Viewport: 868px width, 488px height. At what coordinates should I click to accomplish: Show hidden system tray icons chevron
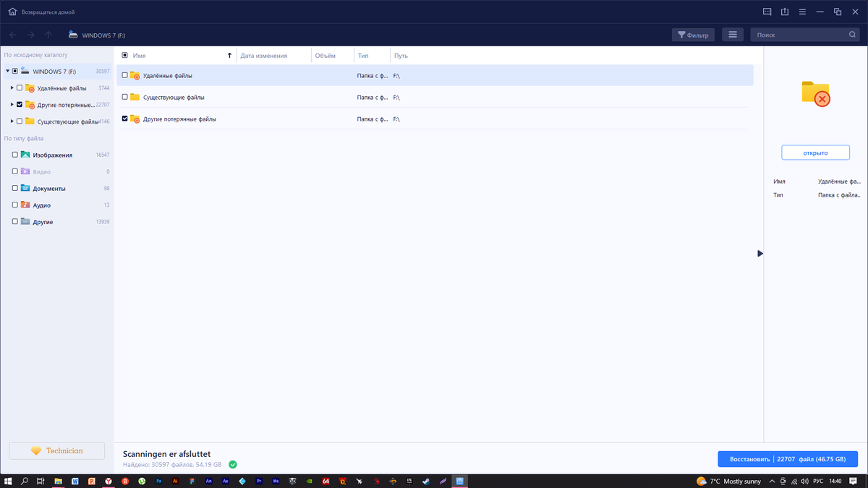pos(773,481)
